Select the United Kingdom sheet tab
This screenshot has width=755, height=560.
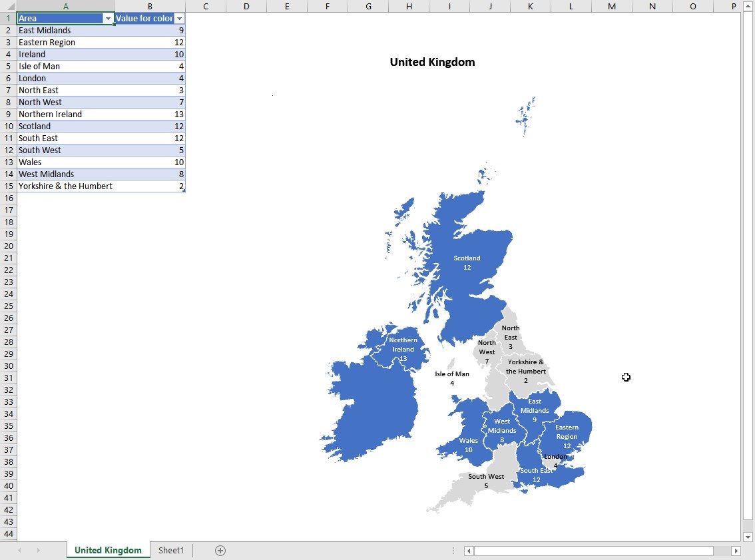[x=108, y=551]
